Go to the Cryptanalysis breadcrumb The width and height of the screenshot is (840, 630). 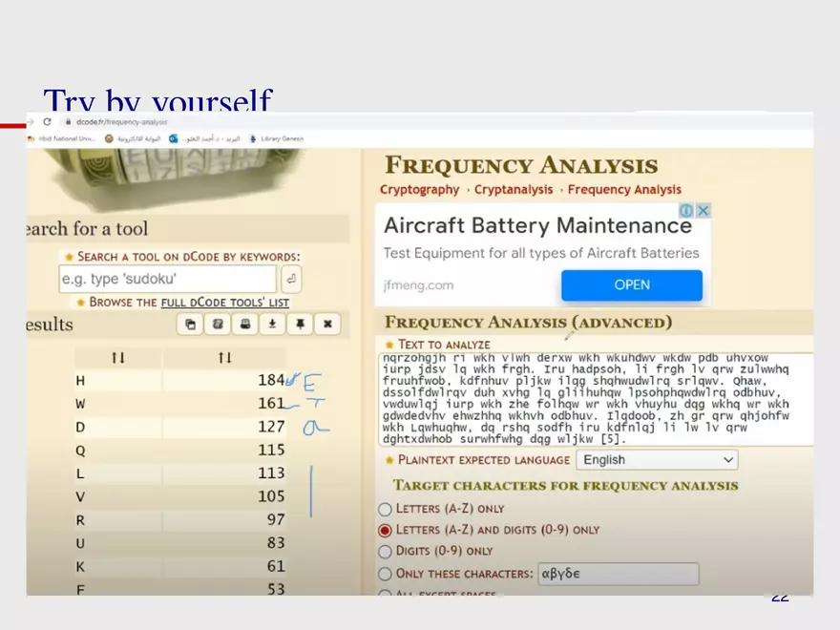tap(513, 190)
